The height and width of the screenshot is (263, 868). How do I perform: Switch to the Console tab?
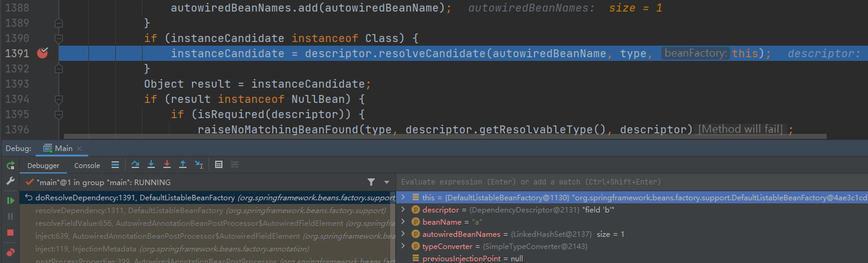click(x=87, y=166)
